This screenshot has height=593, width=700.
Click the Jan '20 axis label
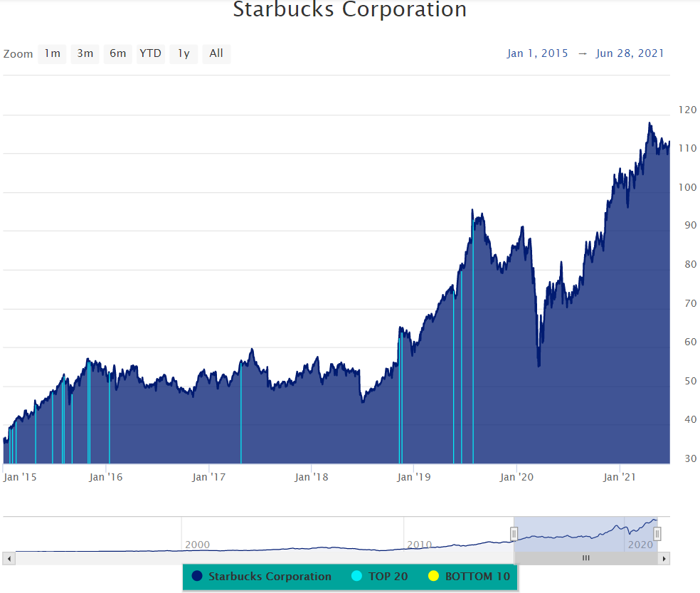point(516,477)
